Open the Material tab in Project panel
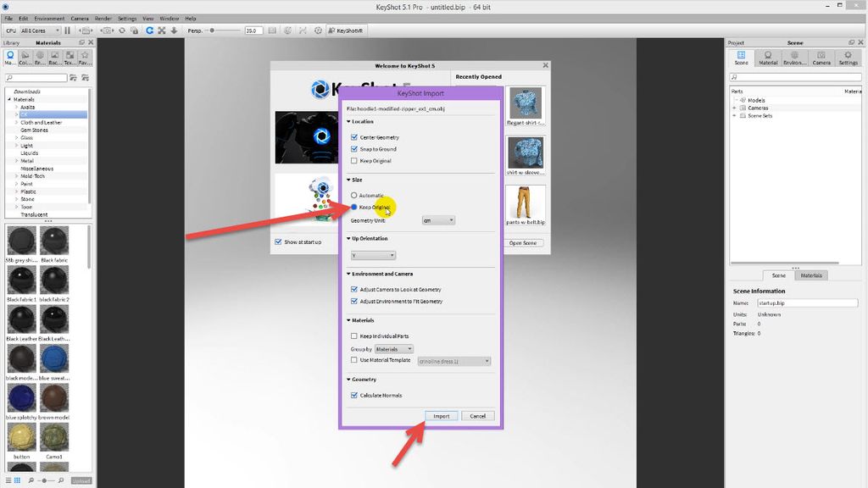Image resolution: width=868 pixels, height=488 pixels. [768, 58]
